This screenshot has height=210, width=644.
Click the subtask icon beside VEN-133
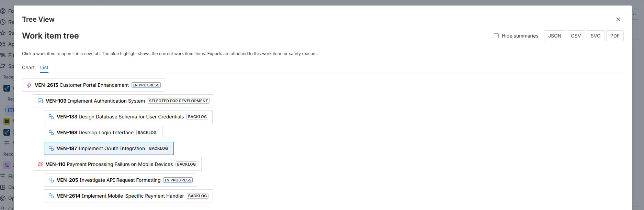click(51, 117)
